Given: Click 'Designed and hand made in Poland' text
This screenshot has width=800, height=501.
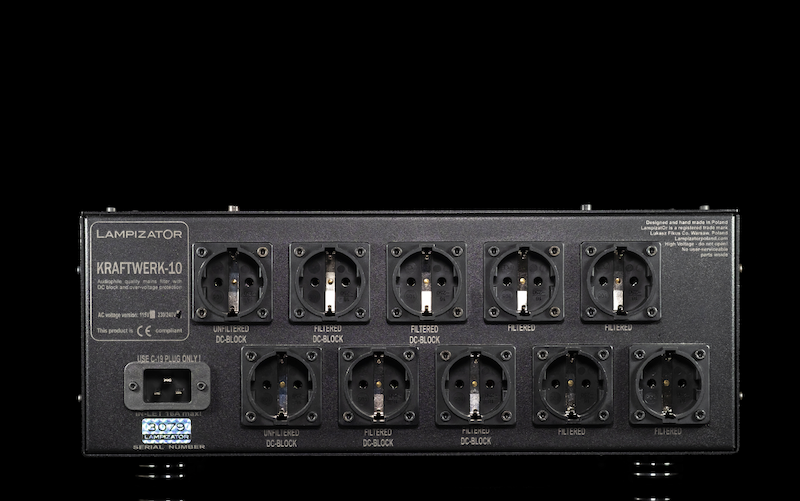Looking at the screenshot, I should click(687, 222).
